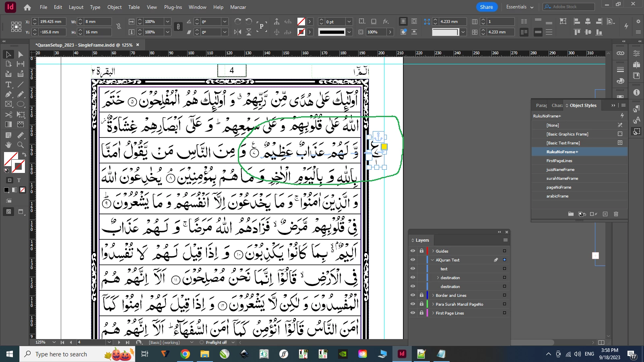Select the Type tool

[x=8, y=84]
